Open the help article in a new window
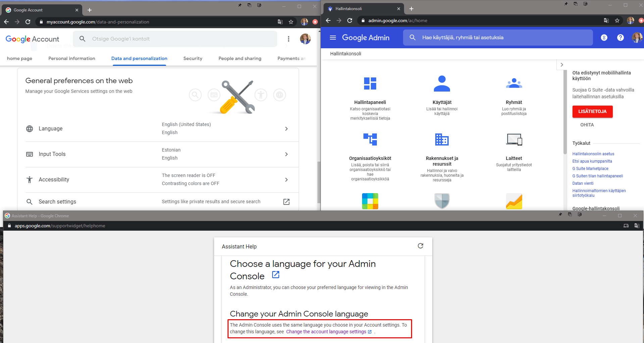 (x=276, y=275)
